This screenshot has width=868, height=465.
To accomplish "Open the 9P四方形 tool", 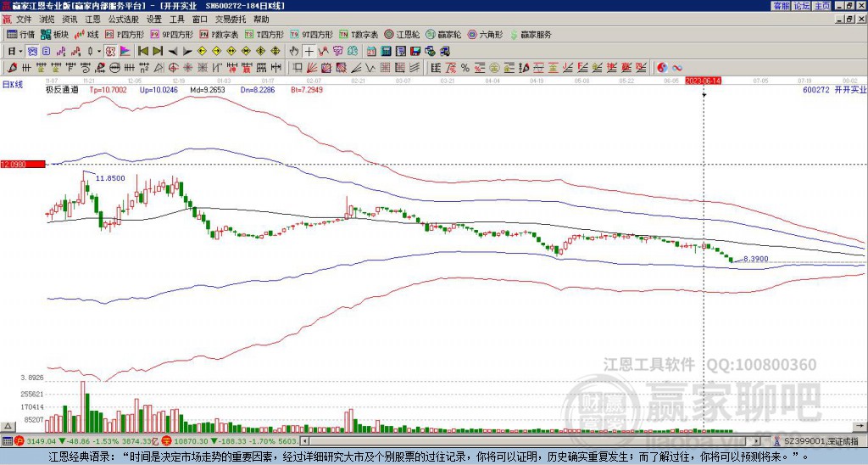I will [x=171, y=34].
